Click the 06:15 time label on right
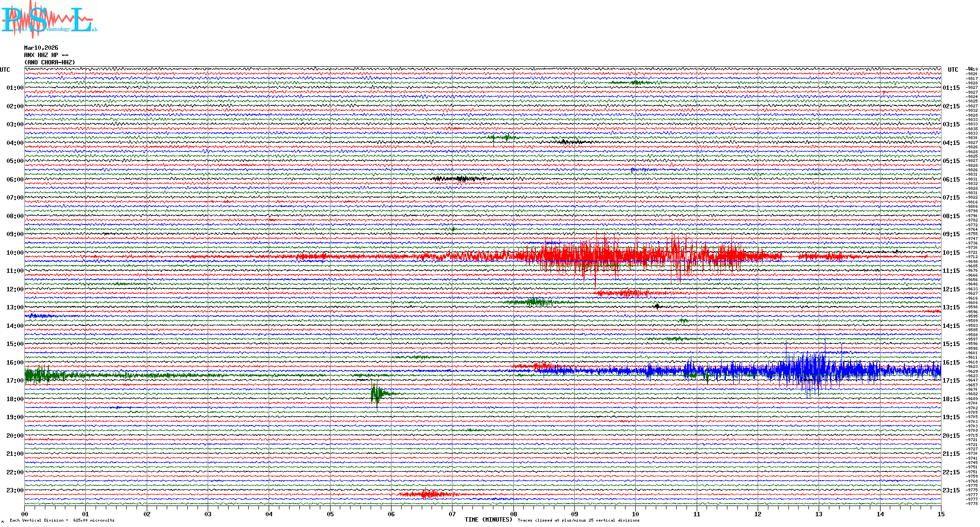This screenshot has height=527, width=980. (951, 180)
